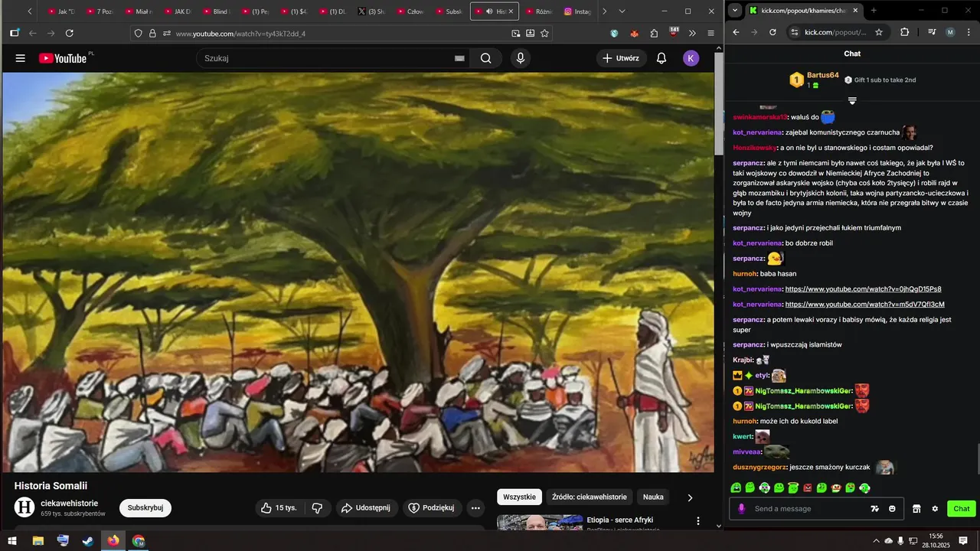Bookmark the Kick popout page star
This screenshot has height=551, width=980.
point(879,32)
